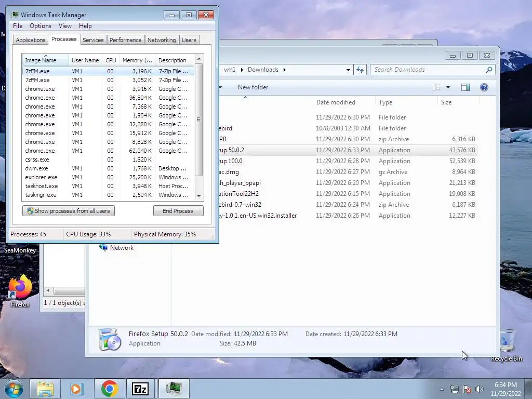
Task: Select the gz Archive file row
Action: [x=348, y=171]
